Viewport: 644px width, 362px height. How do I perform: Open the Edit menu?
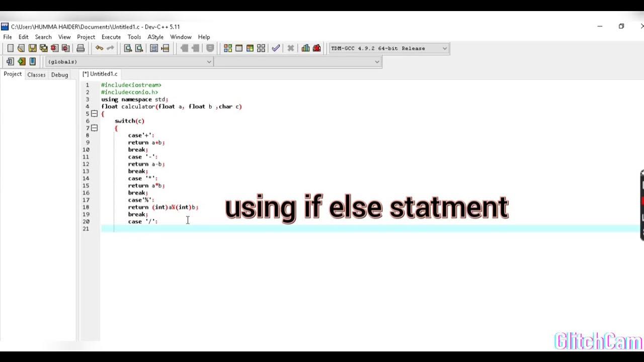tap(24, 37)
